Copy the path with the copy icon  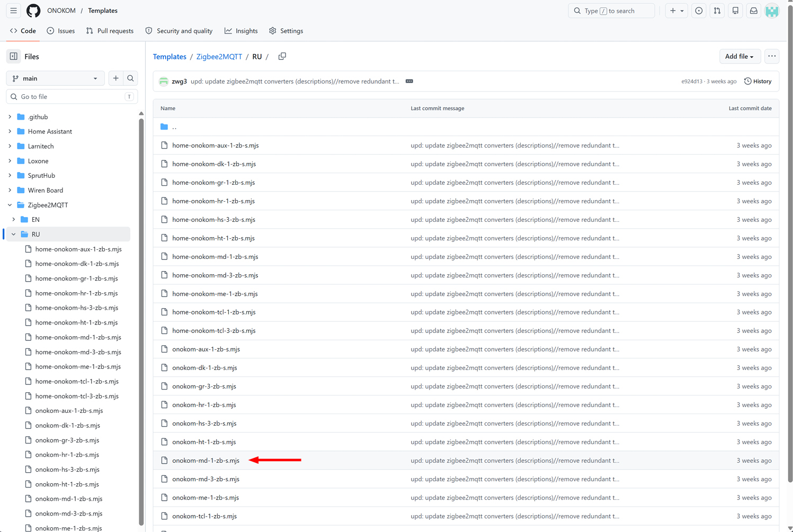[282, 56]
